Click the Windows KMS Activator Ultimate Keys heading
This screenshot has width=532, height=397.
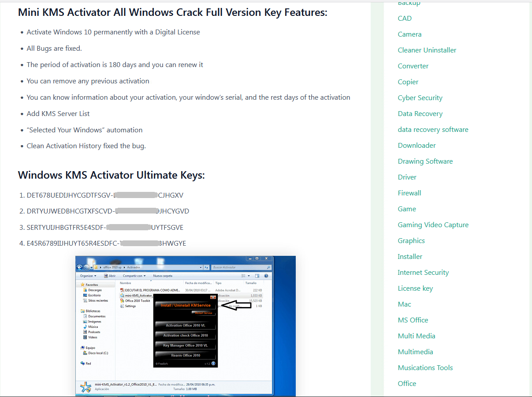[x=111, y=176]
